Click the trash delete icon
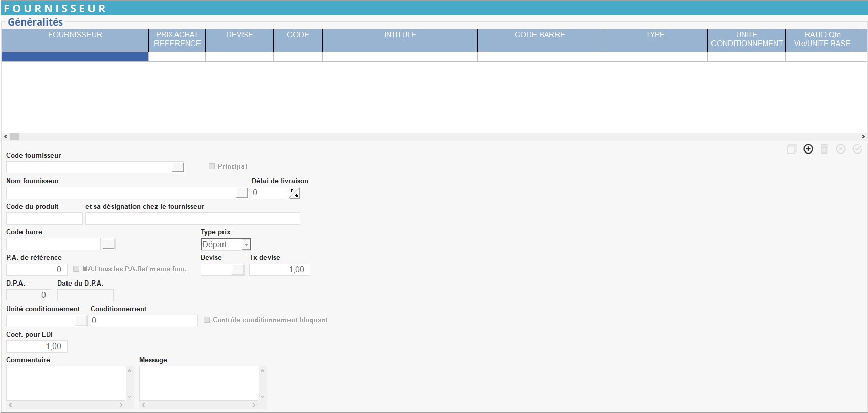Viewport: 868px width, 413px height. tap(825, 149)
